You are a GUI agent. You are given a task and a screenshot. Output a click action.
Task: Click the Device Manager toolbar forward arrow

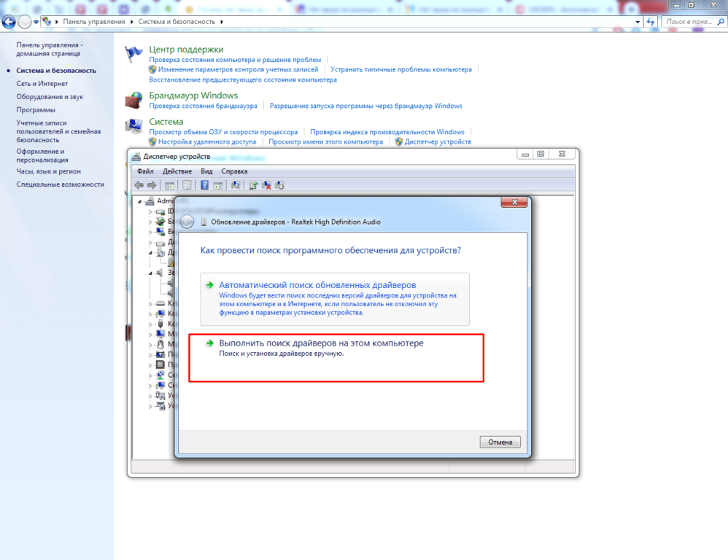click(x=152, y=185)
